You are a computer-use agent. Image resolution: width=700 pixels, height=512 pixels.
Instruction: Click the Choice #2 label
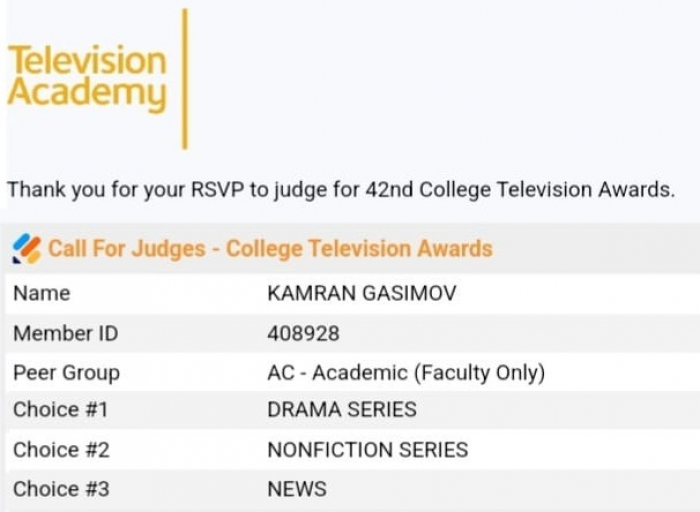61,450
